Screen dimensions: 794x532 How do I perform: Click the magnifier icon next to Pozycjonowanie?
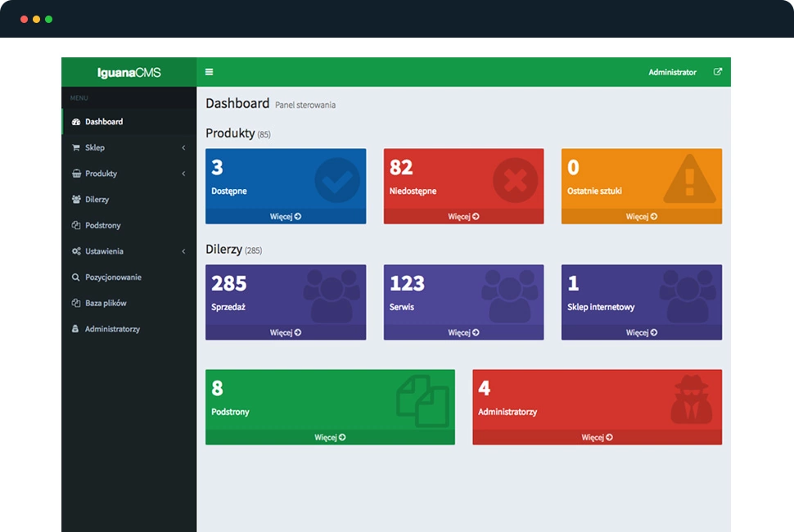[76, 277]
